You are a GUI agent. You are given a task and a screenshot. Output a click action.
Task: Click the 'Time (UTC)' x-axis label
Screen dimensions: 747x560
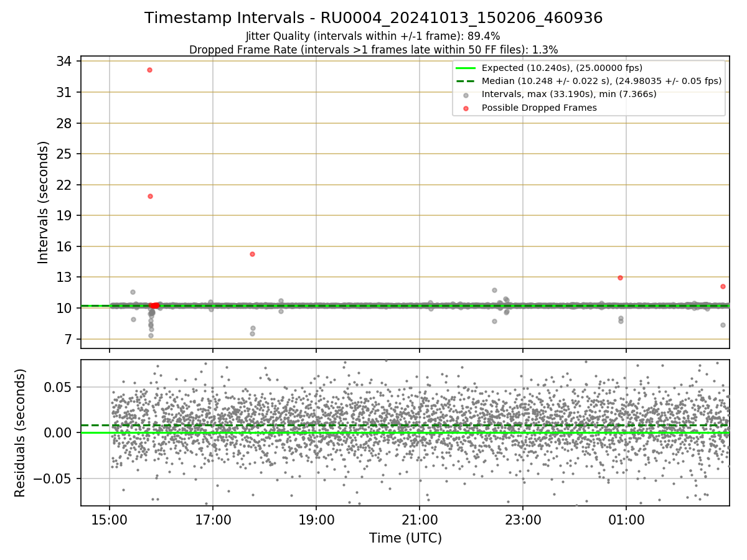(x=405, y=538)
